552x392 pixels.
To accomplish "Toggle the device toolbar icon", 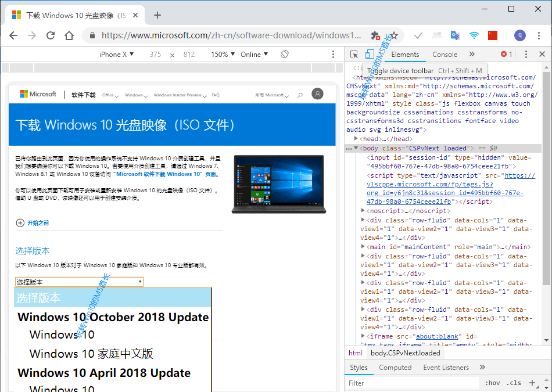I will pyautogui.click(x=370, y=54).
